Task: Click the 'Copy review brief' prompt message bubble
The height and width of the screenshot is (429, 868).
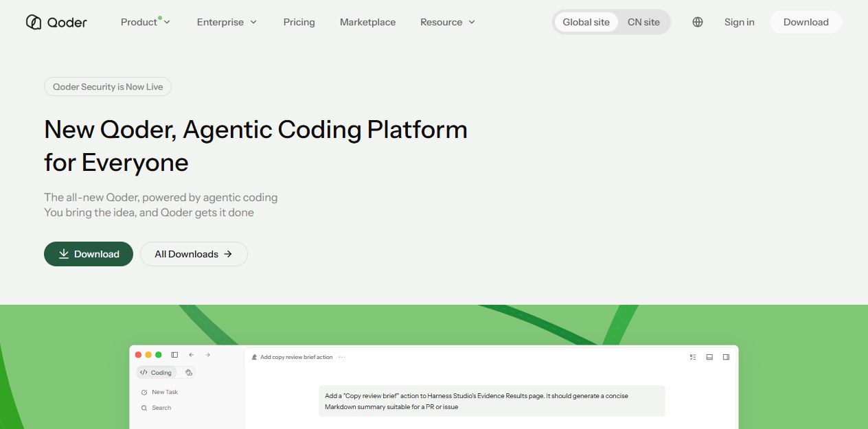Action: tap(492, 401)
